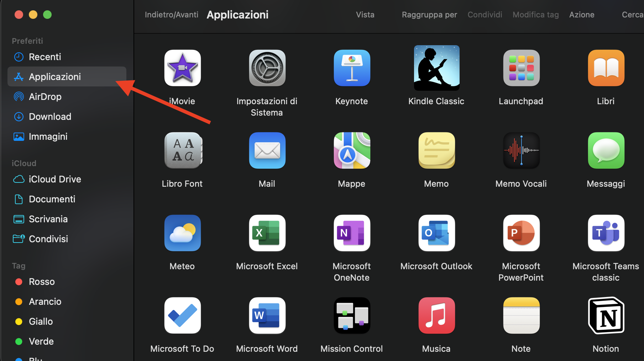Open the Raggruppa per menu

tap(429, 15)
